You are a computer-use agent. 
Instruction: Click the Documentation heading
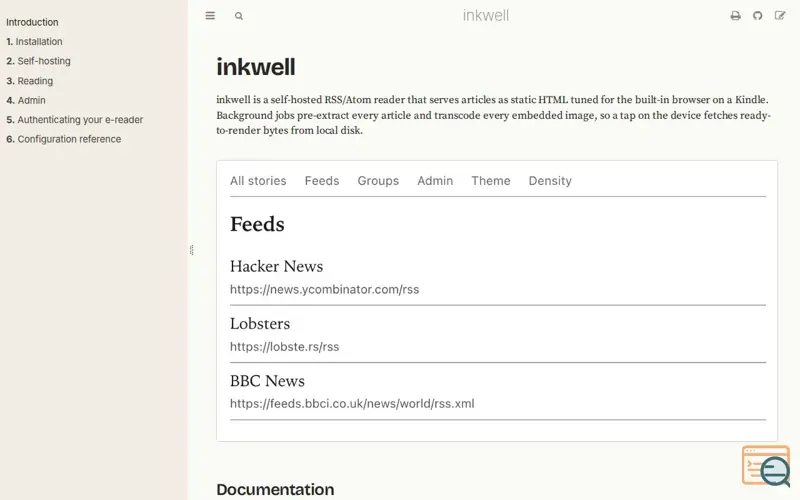pos(275,489)
